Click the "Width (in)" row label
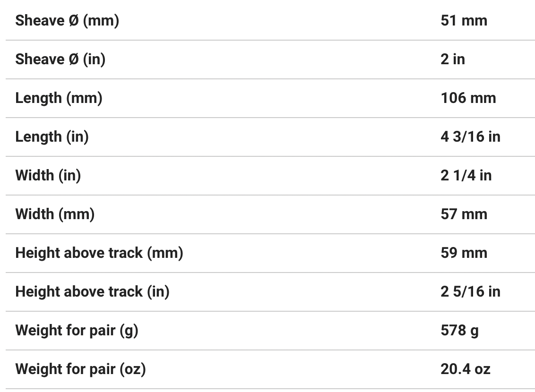The height and width of the screenshot is (392, 535). coord(48,176)
